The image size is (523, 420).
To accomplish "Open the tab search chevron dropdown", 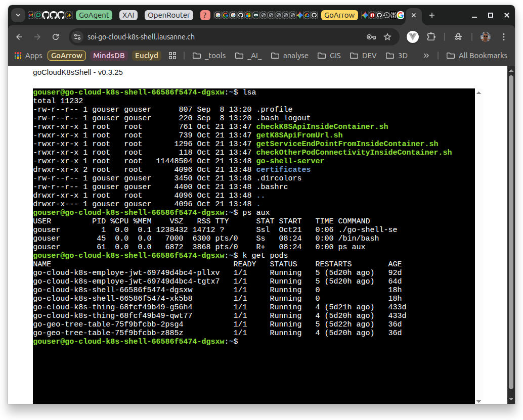I will (18, 15).
